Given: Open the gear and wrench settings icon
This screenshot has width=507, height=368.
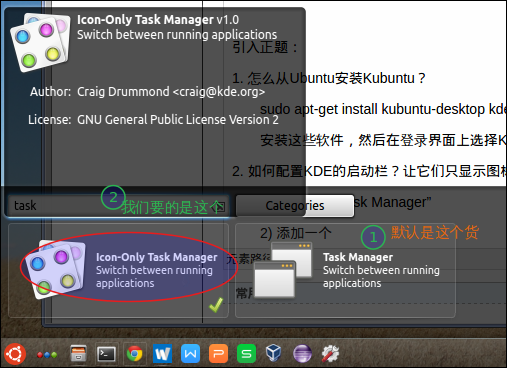Looking at the screenshot, I should (330, 354).
